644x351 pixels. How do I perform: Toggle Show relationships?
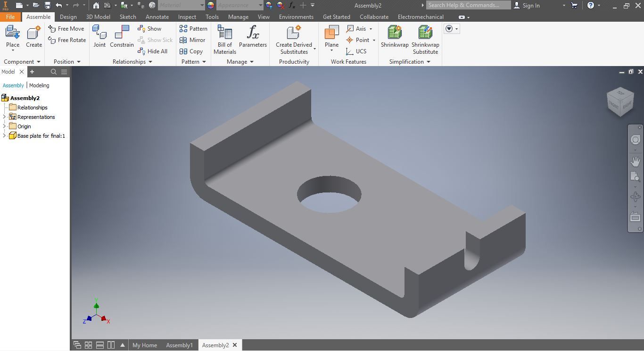click(149, 29)
